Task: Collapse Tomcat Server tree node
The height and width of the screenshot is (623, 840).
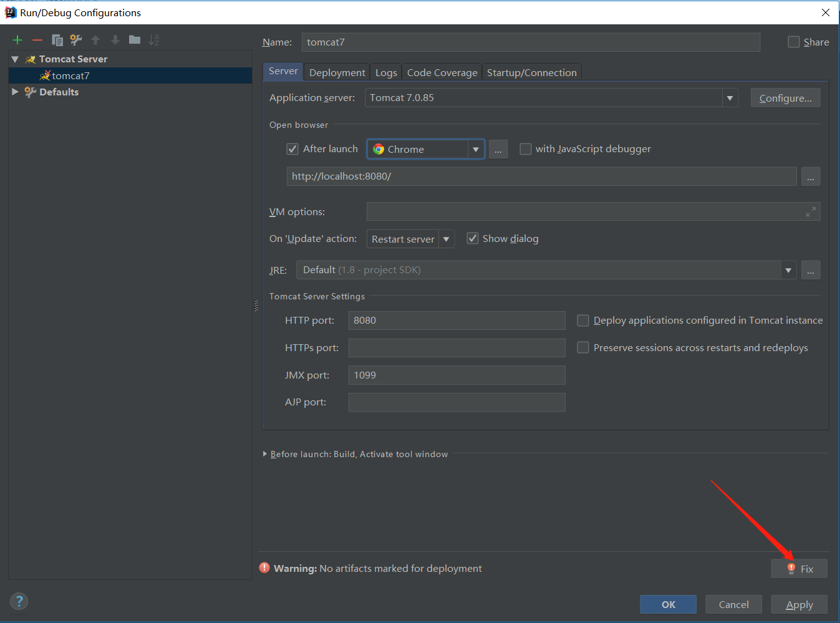Action: [x=15, y=59]
